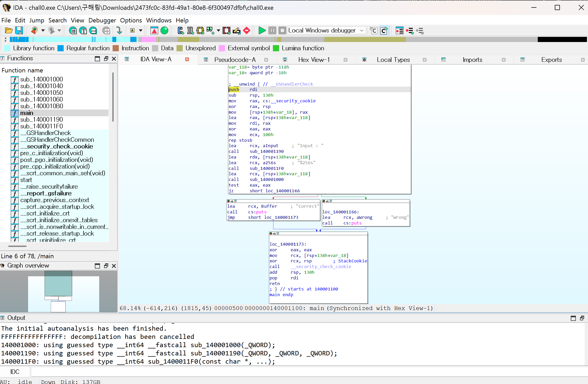Screen dimensions: 588x384
Task: Save the database with the floppy icon
Action: (19, 31)
